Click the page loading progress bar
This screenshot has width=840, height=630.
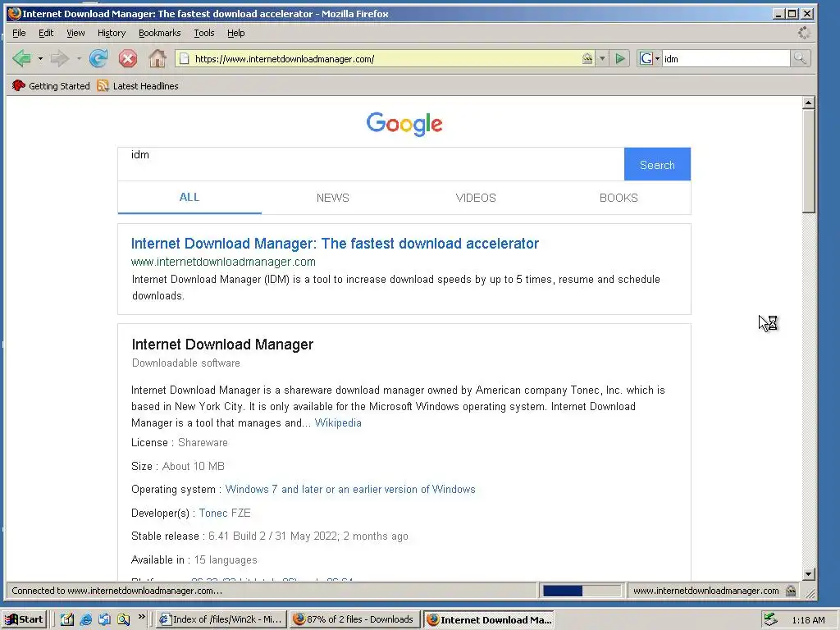coord(582,591)
